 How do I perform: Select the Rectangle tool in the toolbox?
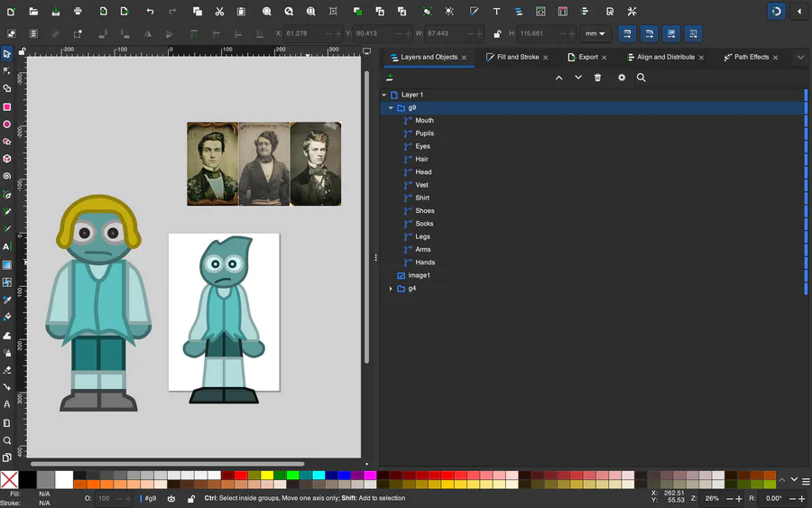click(x=7, y=106)
